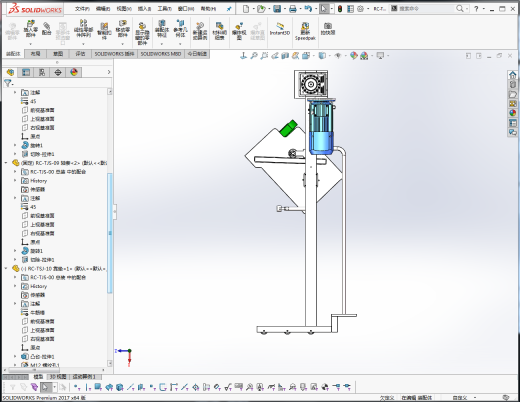Open the dropdown arrow under Insert Components
The image size is (520, 402).
pyautogui.click(x=30, y=44)
